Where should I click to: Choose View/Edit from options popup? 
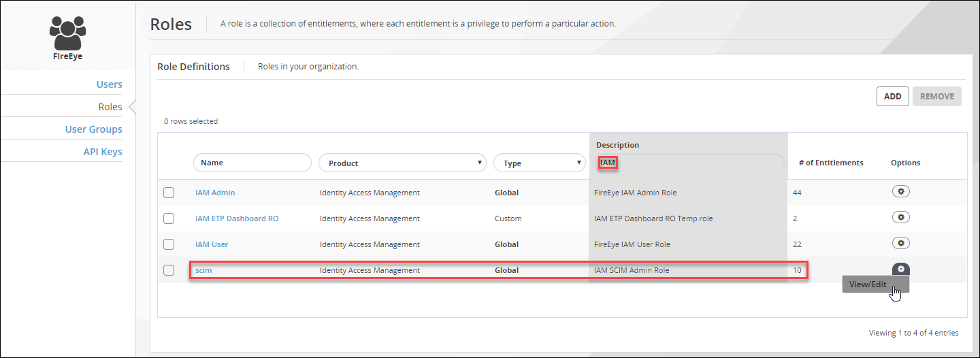pyautogui.click(x=875, y=284)
